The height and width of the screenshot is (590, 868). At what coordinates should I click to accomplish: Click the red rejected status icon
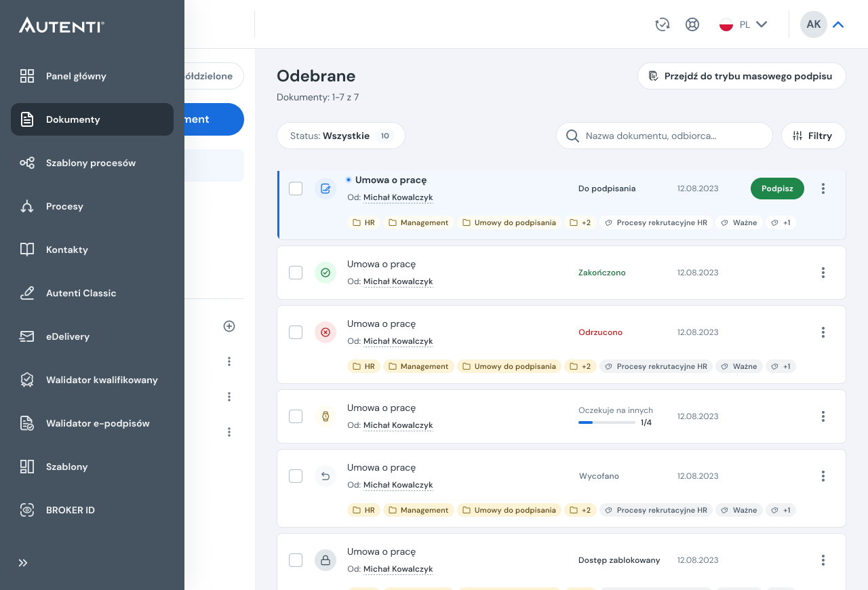[x=325, y=332]
